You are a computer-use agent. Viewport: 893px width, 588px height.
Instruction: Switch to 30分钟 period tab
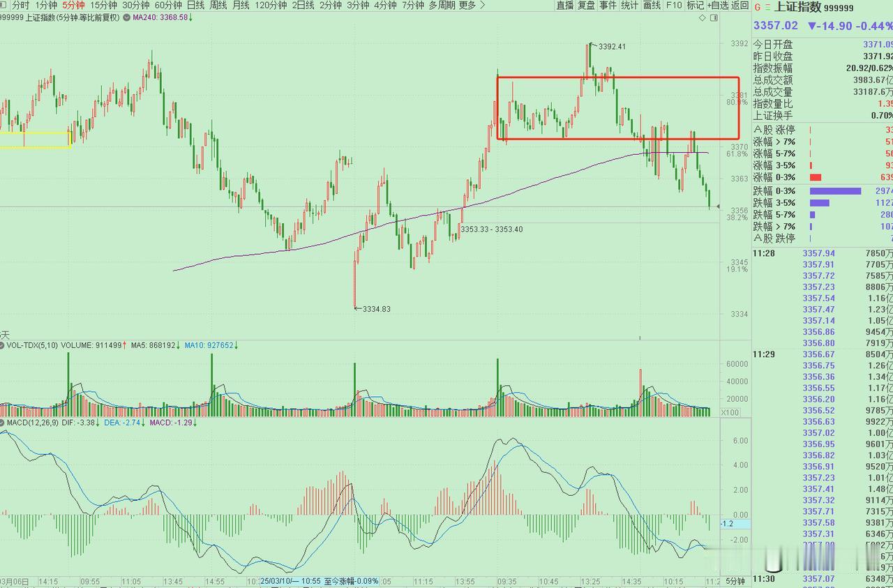(x=135, y=6)
